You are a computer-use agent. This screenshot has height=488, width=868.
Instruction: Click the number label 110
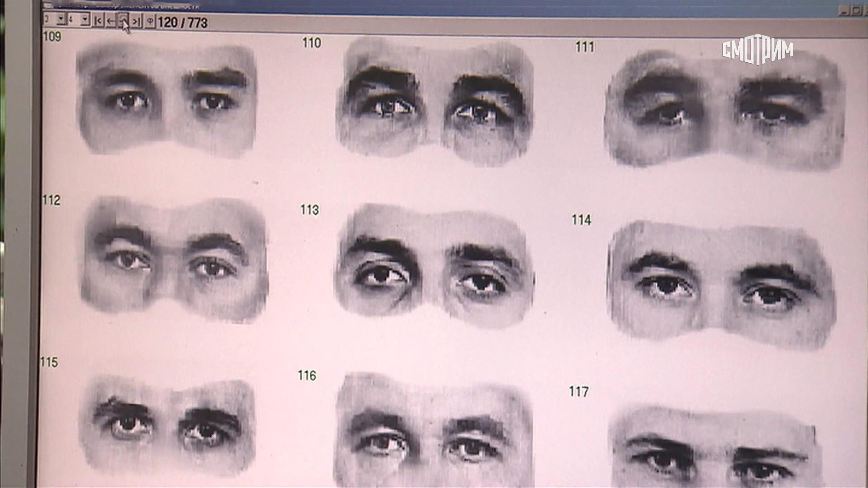click(x=312, y=43)
